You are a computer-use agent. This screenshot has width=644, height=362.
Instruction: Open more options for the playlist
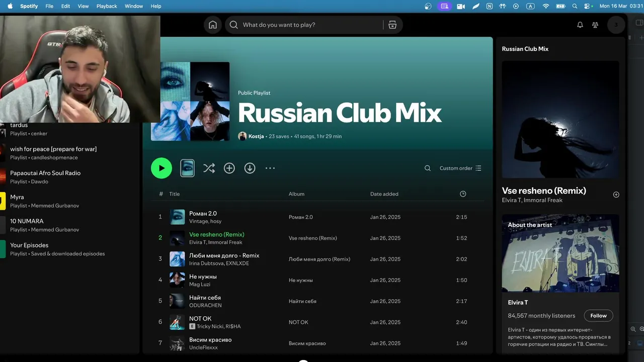270,168
